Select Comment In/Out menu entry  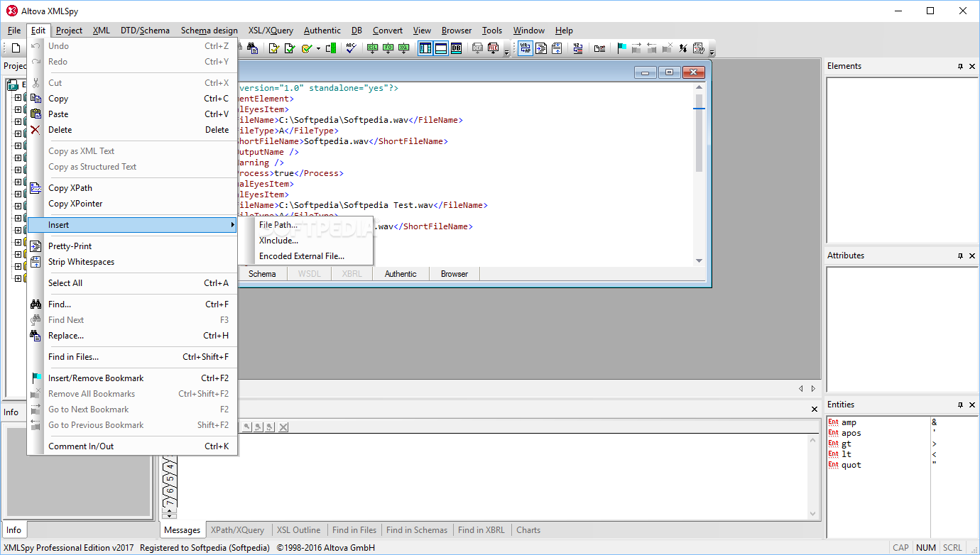132,446
